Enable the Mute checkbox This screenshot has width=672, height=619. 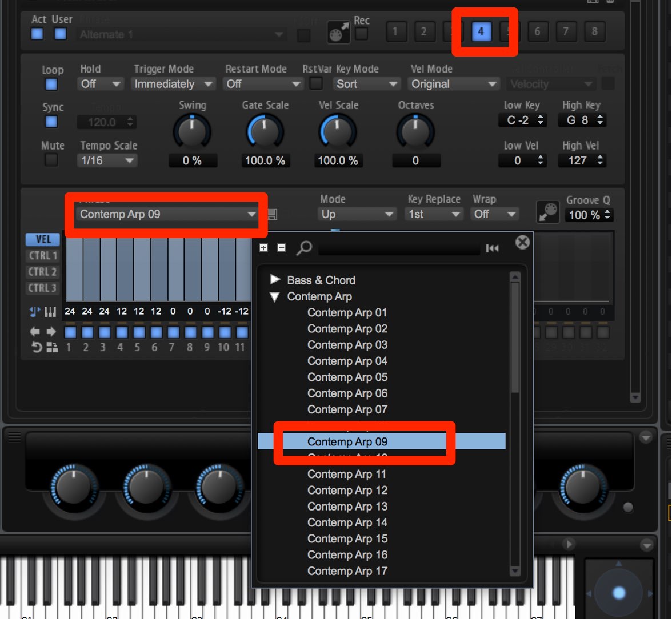tap(51, 160)
